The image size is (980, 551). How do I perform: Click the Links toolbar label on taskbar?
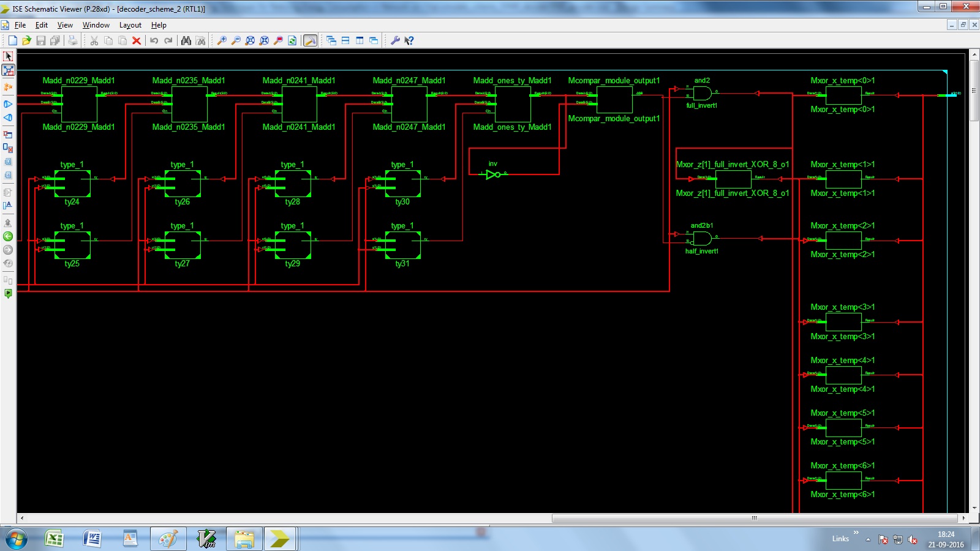[x=840, y=539]
